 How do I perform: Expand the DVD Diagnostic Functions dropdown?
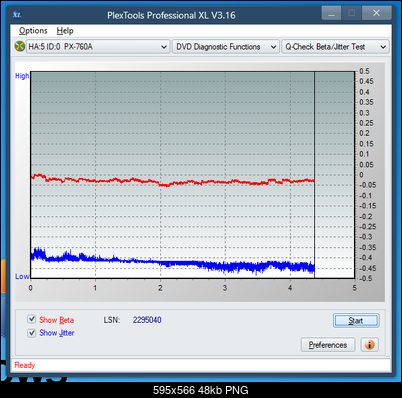click(226, 47)
